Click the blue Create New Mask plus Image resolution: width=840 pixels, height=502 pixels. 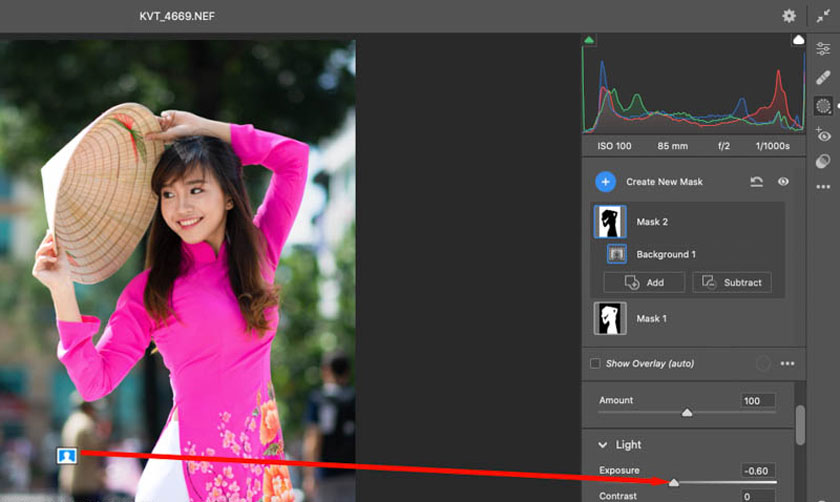pos(605,181)
